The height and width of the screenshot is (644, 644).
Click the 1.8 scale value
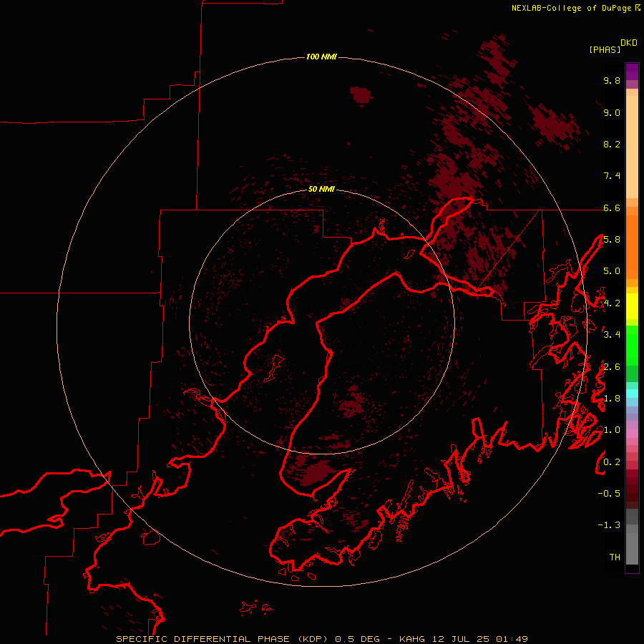coord(612,399)
